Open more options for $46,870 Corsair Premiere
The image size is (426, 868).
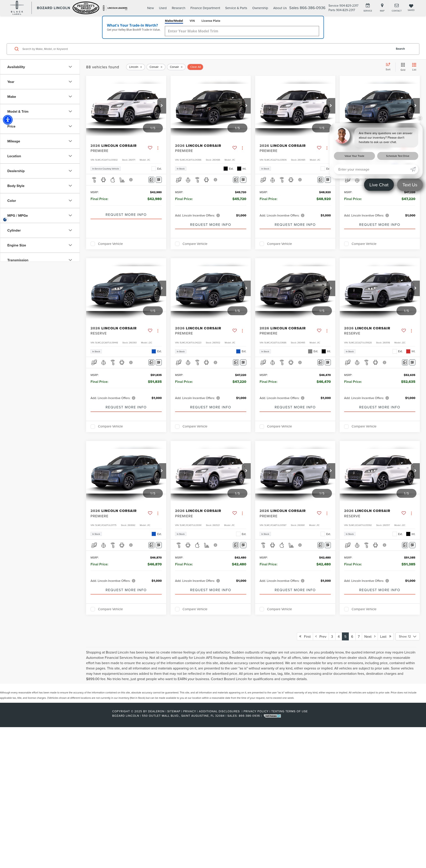click(158, 514)
